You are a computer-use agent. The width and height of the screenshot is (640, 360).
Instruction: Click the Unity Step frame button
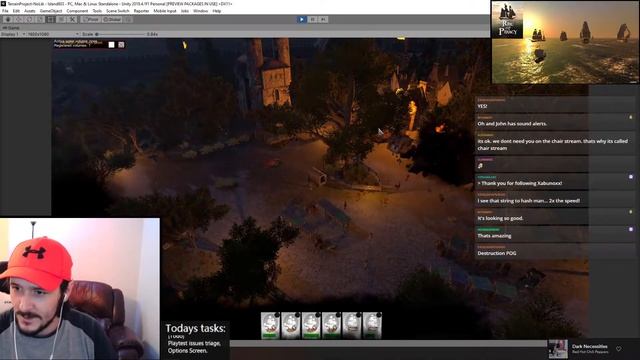(323, 19)
